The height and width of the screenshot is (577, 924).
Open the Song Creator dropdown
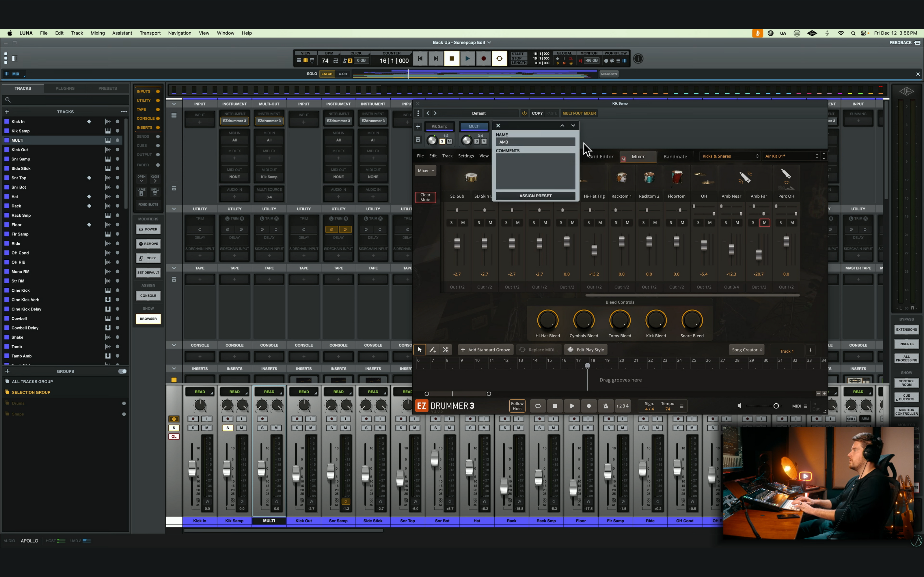point(747,350)
